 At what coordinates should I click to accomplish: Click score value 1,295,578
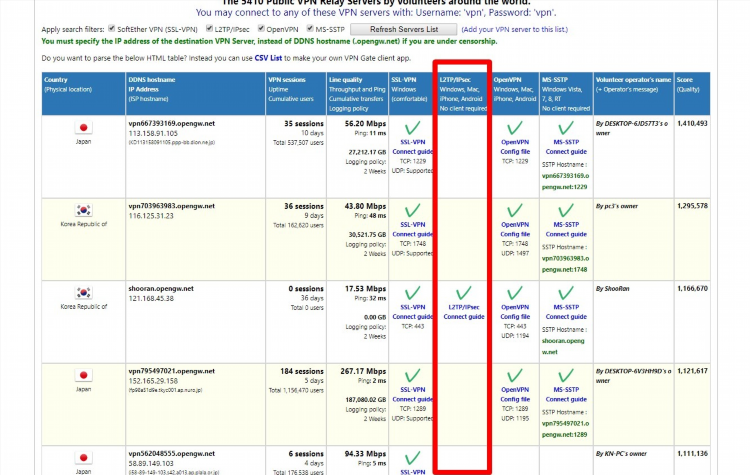(692, 206)
